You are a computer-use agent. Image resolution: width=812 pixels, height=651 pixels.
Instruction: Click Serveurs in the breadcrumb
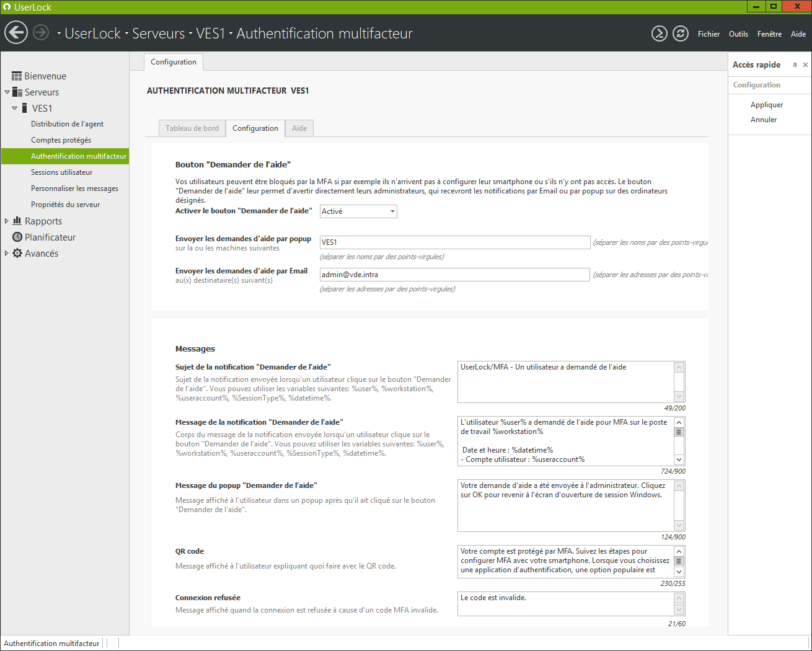[x=158, y=33]
